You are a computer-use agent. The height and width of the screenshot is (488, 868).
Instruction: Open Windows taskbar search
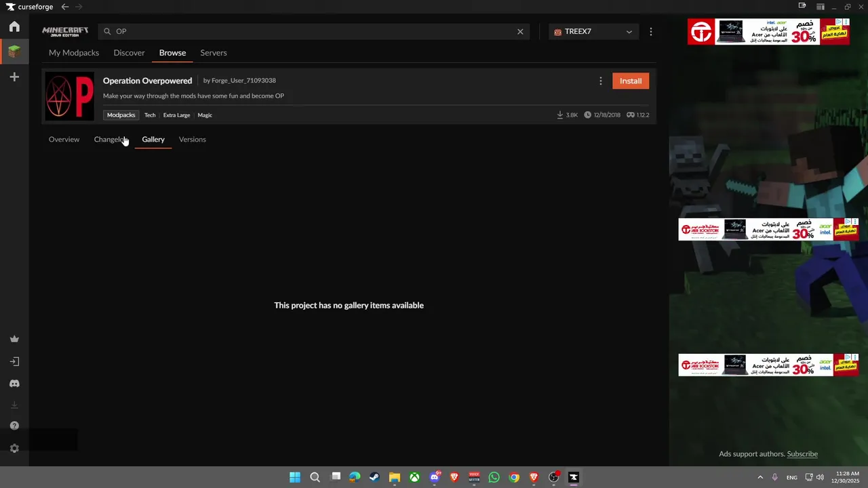tap(315, 477)
